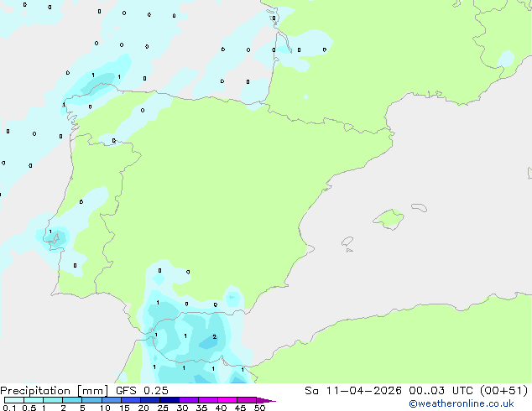Click the 0.5–1 mm legend color swatch
Screen dimensions: 532x411
tap(34, 400)
